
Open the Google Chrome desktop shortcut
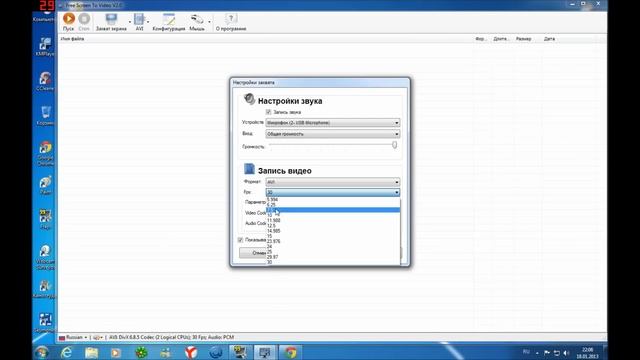45,154
